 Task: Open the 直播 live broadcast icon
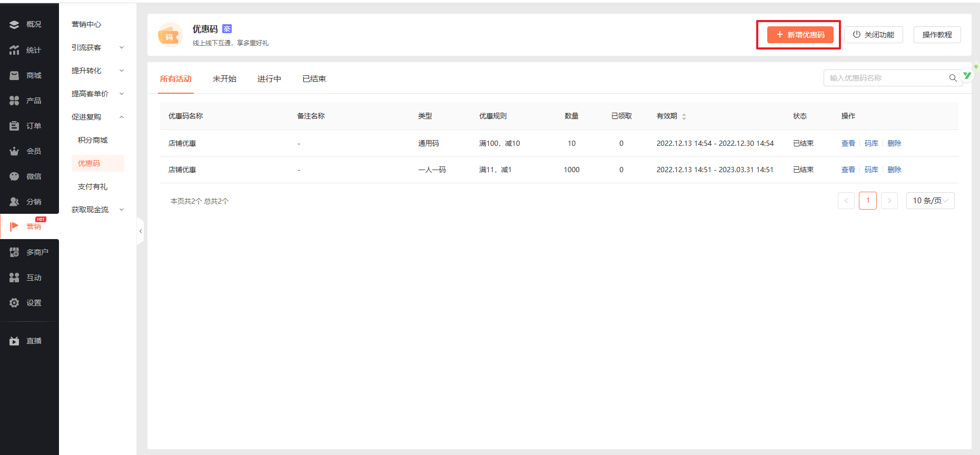(14, 341)
